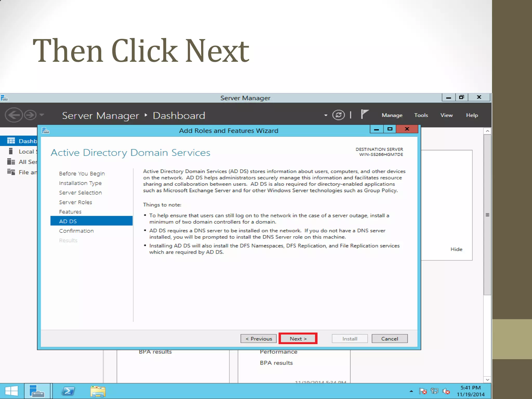The image size is (532, 399).
Task: Click the forward navigation arrow
Action: click(30, 115)
